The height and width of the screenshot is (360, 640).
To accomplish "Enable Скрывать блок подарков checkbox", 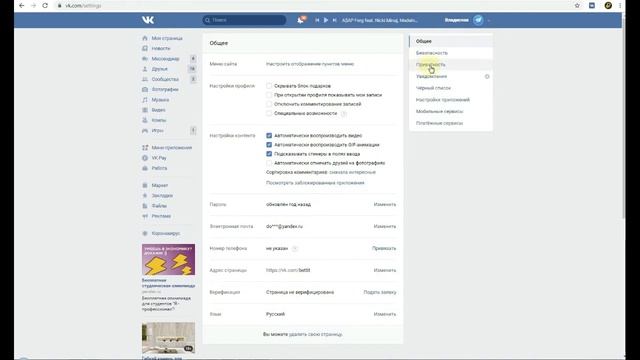I will click(x=269, y=86).
